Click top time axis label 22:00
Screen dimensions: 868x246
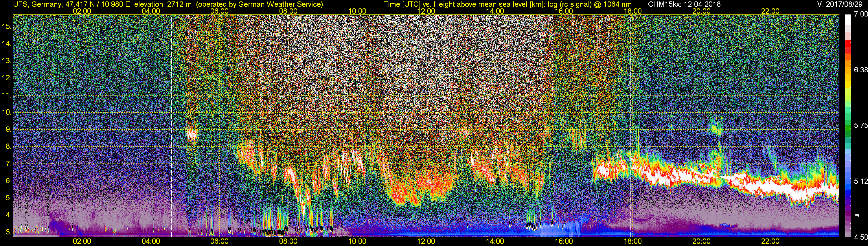click(x=770, y=11)
